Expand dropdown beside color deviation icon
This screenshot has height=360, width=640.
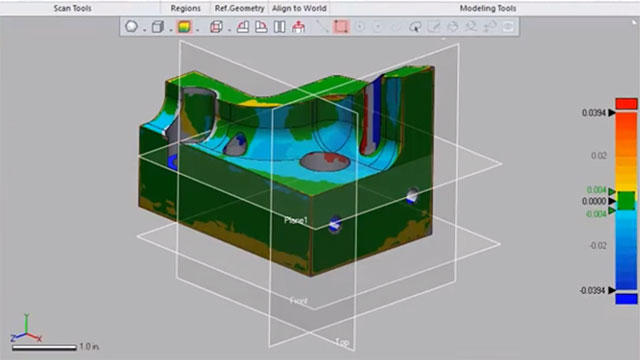click(198, 30)
